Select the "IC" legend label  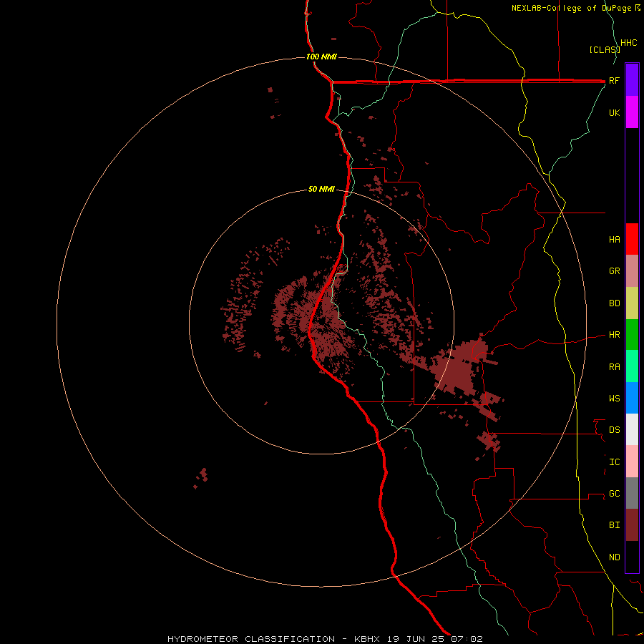(614, 462)
